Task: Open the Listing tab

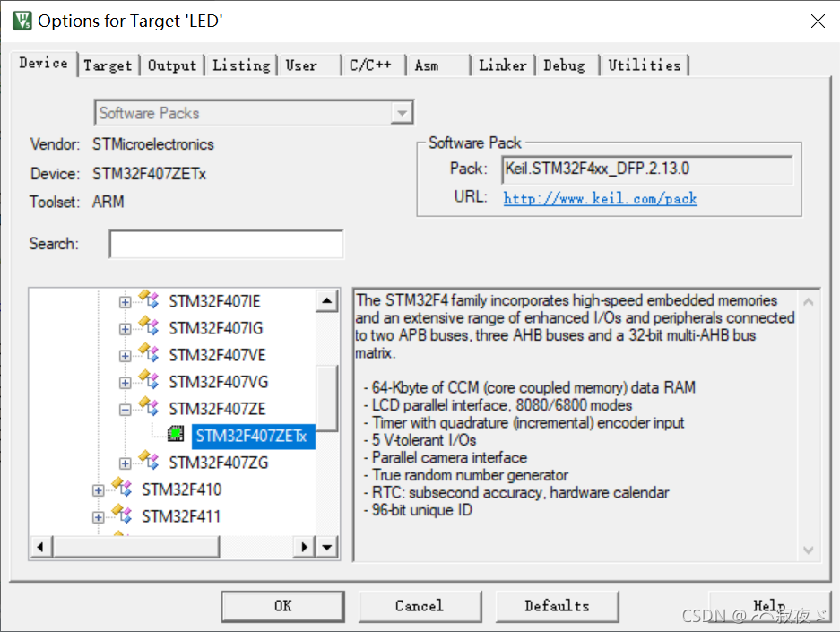Action: (x=241, y=65)
